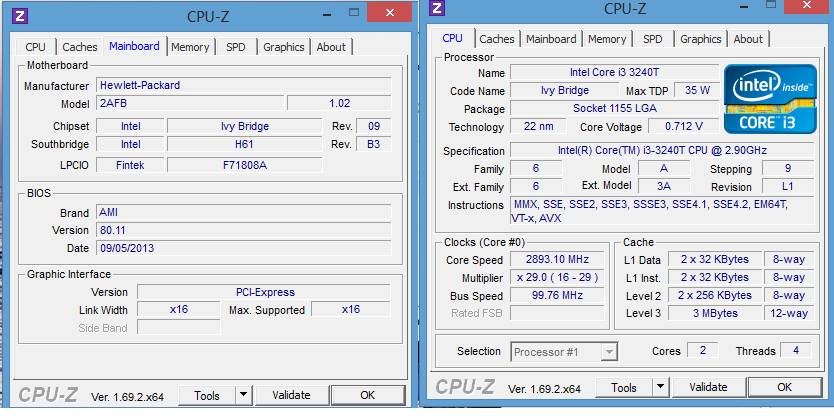
Task: Click the Fintek LPCIO vendor field
Action: pyautogui.click(x=130, y=165)
